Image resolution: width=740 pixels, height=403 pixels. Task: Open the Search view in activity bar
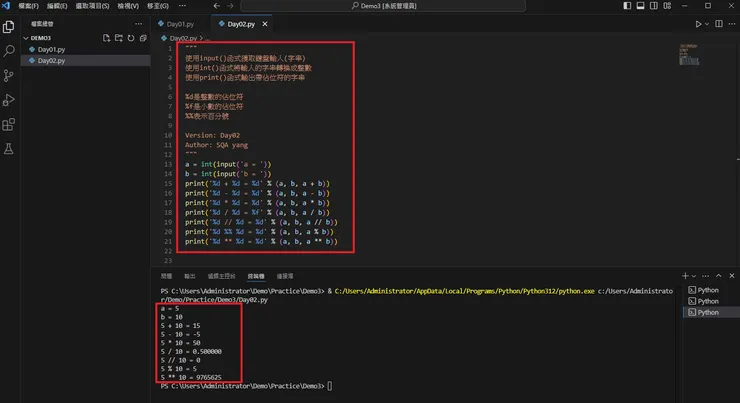pyautogui.click(x=8, y=51)
